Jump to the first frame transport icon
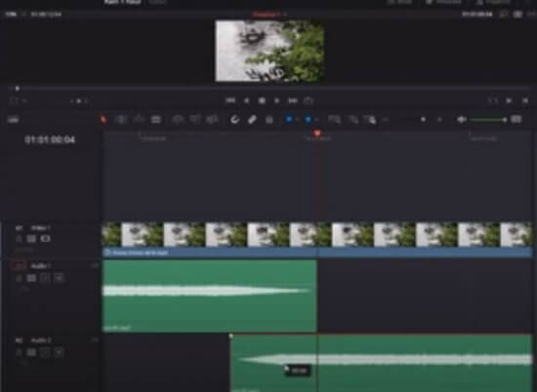This screenshot has height=392, width=537. pyautogui.click(x=230, y=100)
